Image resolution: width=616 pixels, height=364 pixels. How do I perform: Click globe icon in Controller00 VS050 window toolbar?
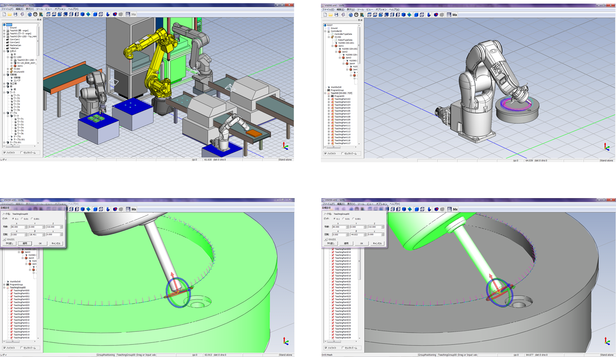[351, 15]
